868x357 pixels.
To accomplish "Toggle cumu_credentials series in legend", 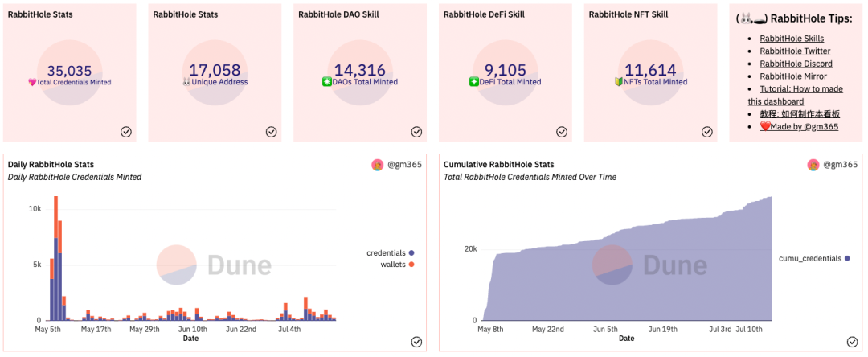I will [814, 258].
